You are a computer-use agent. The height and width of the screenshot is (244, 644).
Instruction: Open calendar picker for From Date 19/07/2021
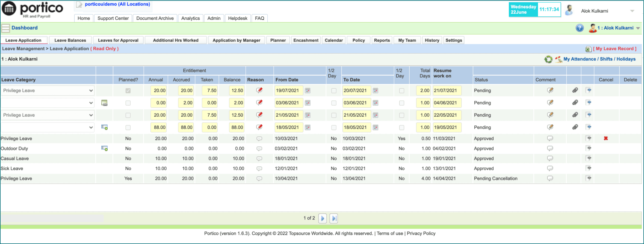coord(308,91)
